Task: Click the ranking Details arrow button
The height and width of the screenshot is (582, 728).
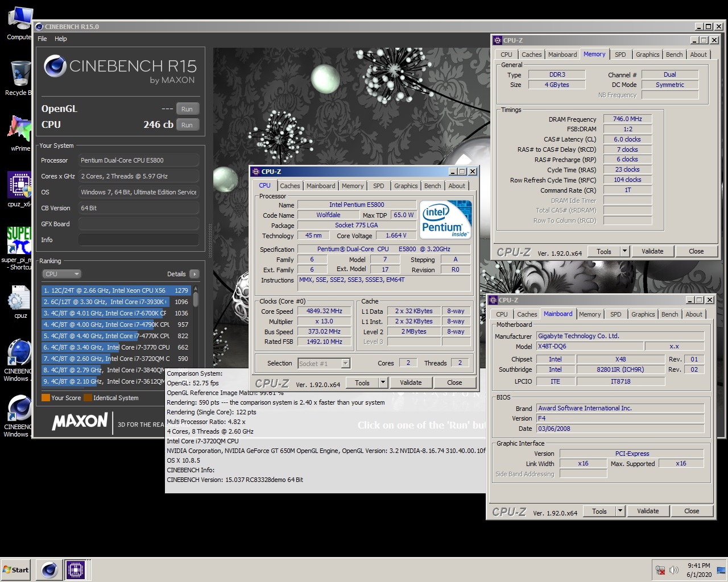Action: coord(194,274)
